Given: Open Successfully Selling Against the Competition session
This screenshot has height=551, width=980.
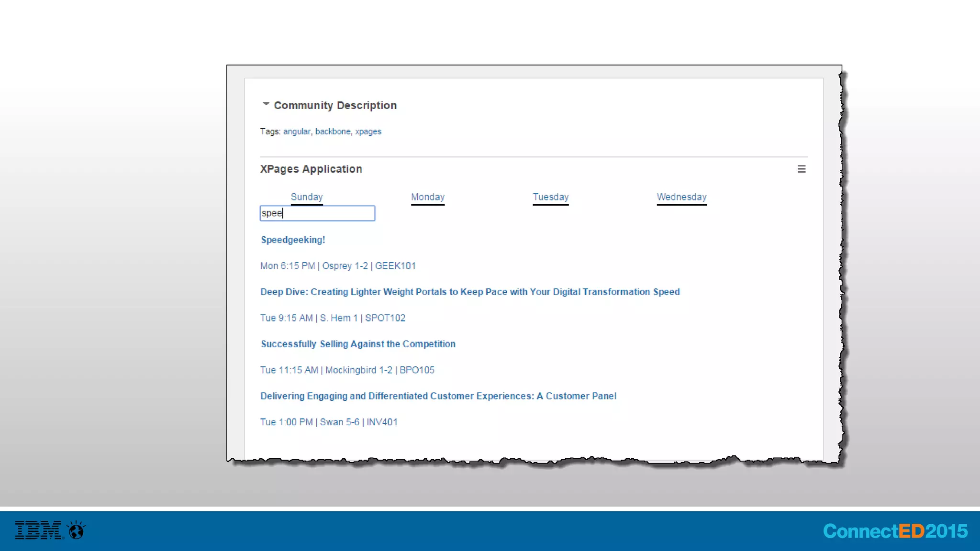Looking at the screenshot, I should point(358,344).
